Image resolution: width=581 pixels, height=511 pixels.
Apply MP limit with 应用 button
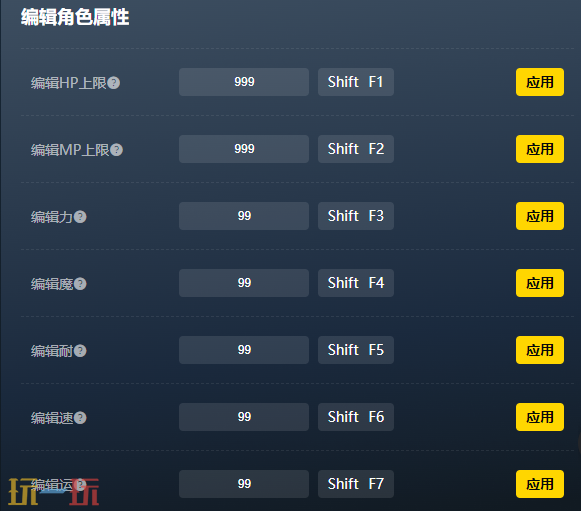pyautogui.click(x=540, y=149)
